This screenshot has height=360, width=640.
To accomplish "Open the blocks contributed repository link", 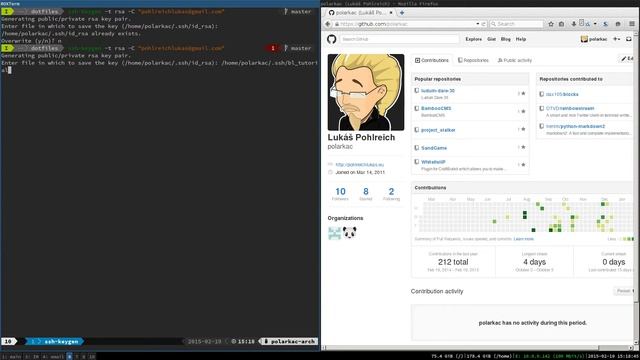I will [x=562, y=94].
